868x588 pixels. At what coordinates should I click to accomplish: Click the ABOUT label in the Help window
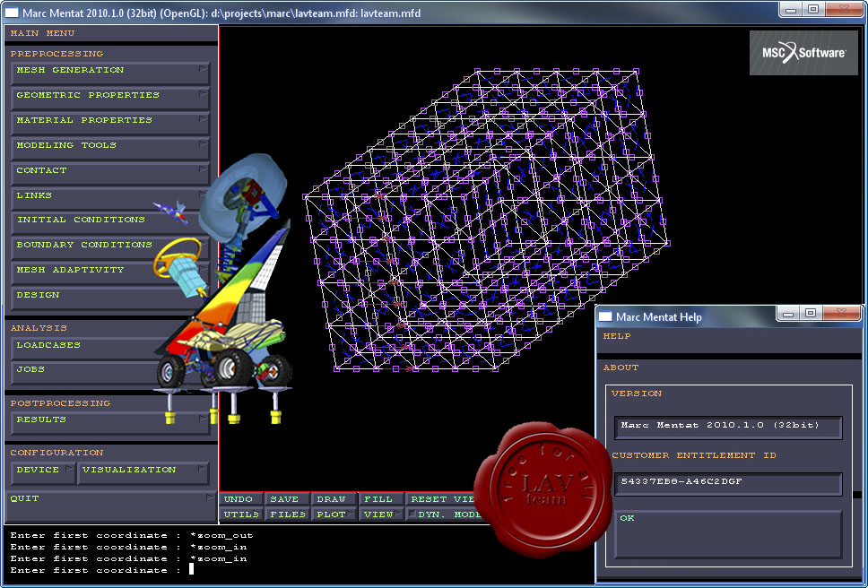click(621, 367)
